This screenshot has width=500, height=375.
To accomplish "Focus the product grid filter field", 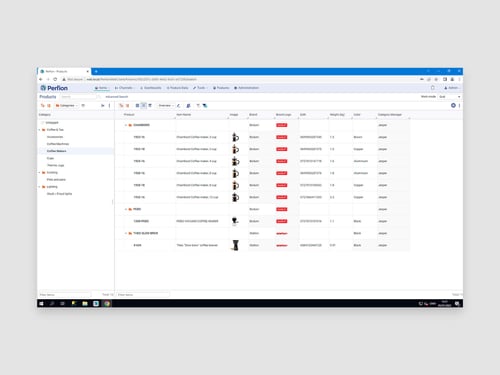I will [x=143, y=295].
